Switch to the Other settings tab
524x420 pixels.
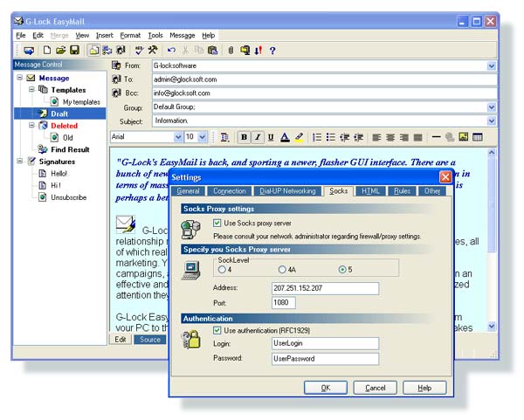coord(432,191)
